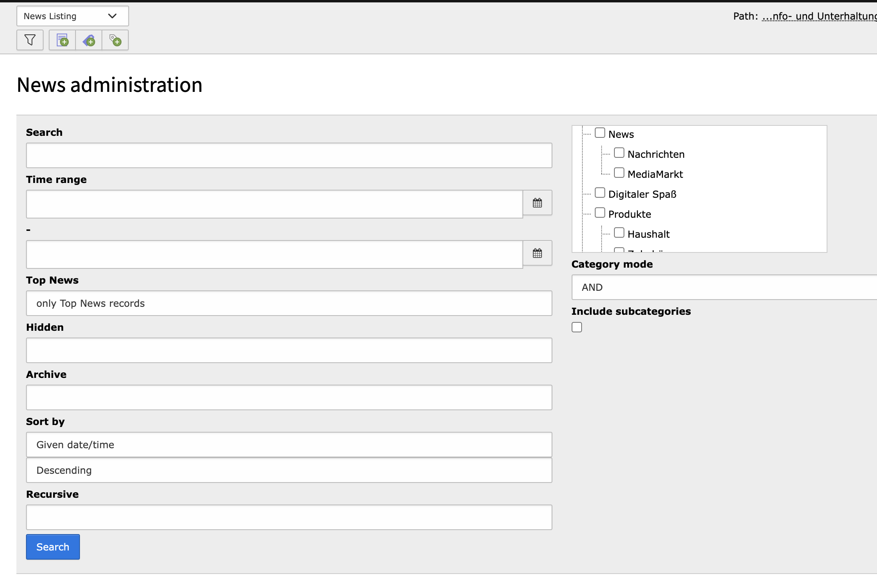Select the Descending sort order option
This screenshot has width=877, height=588.
(x=289, y=470)
